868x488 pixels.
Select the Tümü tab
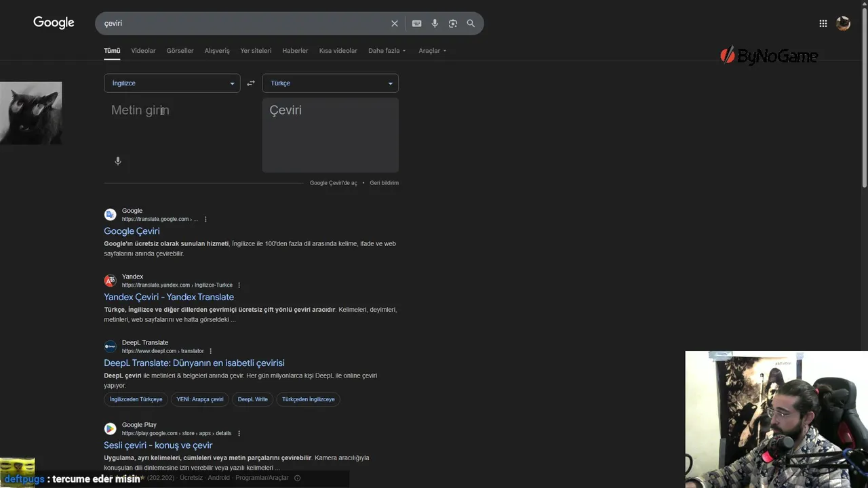112,51
